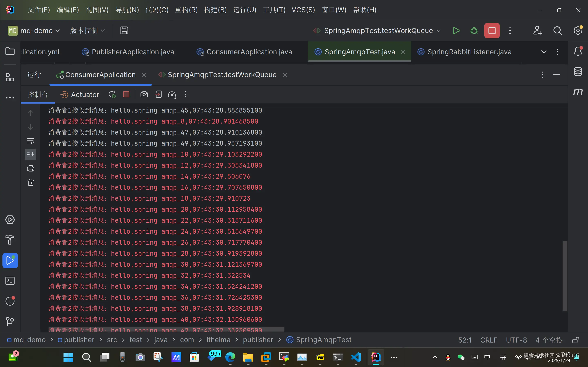
Task: Open the 版本控制 dropdown
Action: [x=87, y=31]
